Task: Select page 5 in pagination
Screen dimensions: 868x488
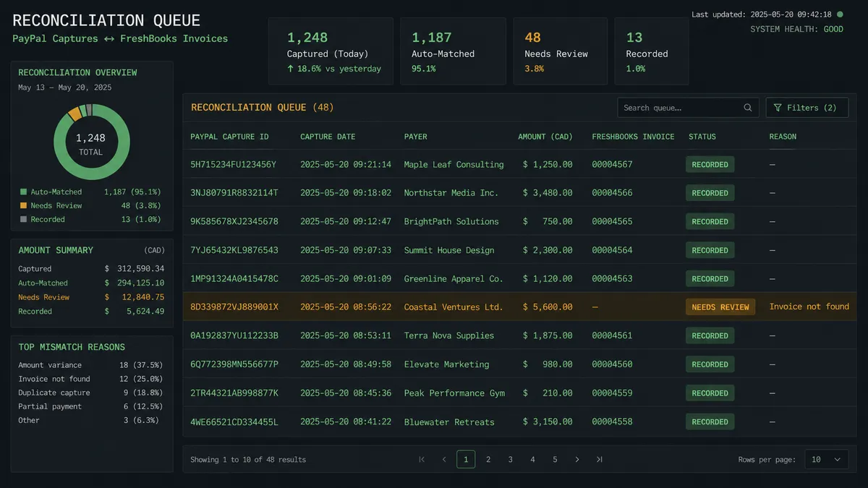Action: (x=555, y=459)
